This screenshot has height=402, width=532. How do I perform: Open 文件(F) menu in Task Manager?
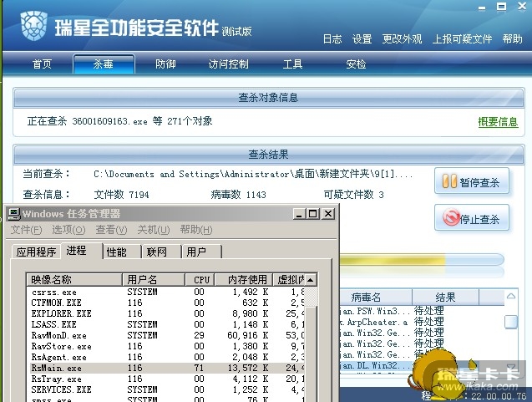[x=26, y=230]
